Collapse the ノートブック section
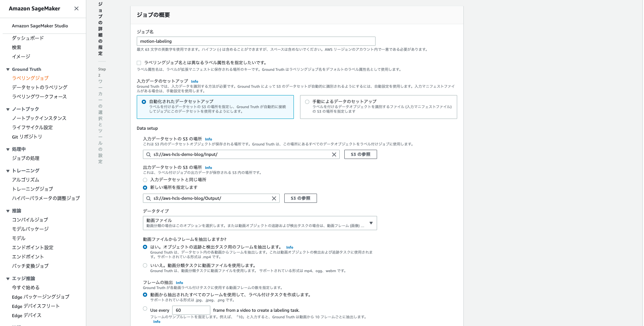Image resolution: width=644 pixels, height=326 pixels. point(8,109)
